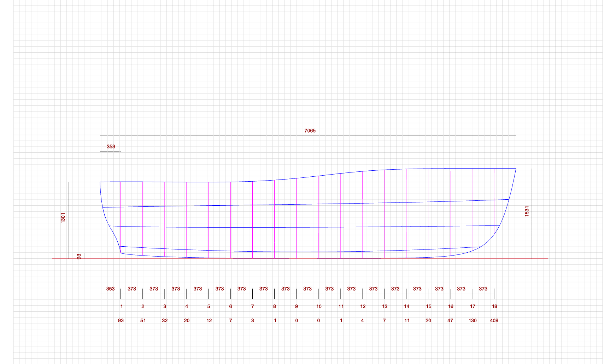
Task: Click station number 1 label
Action: coord(122,306)
